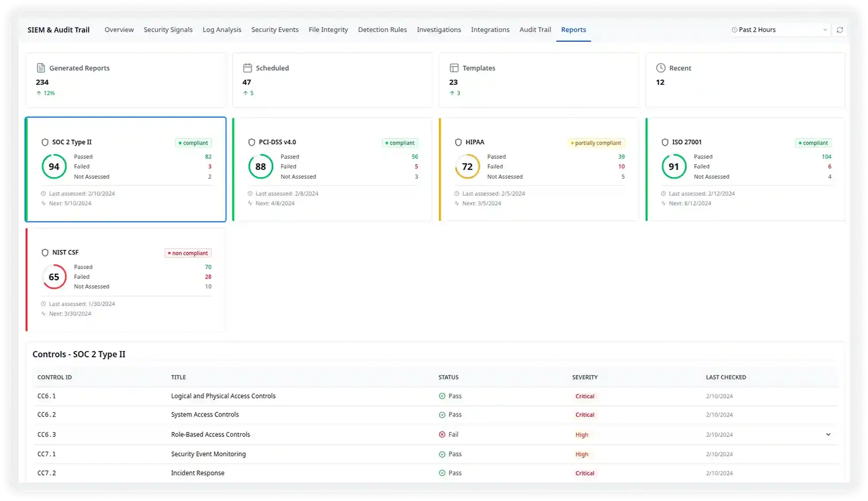This screenshot has height=501, width=868.
Task: Click the non compliant badge on NIST CSF
Action: point(187,253)
